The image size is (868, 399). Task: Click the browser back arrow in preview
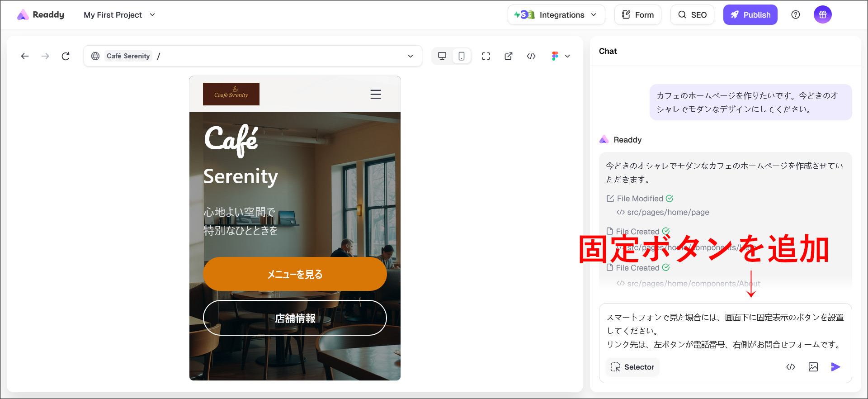[x=25, y=56]
